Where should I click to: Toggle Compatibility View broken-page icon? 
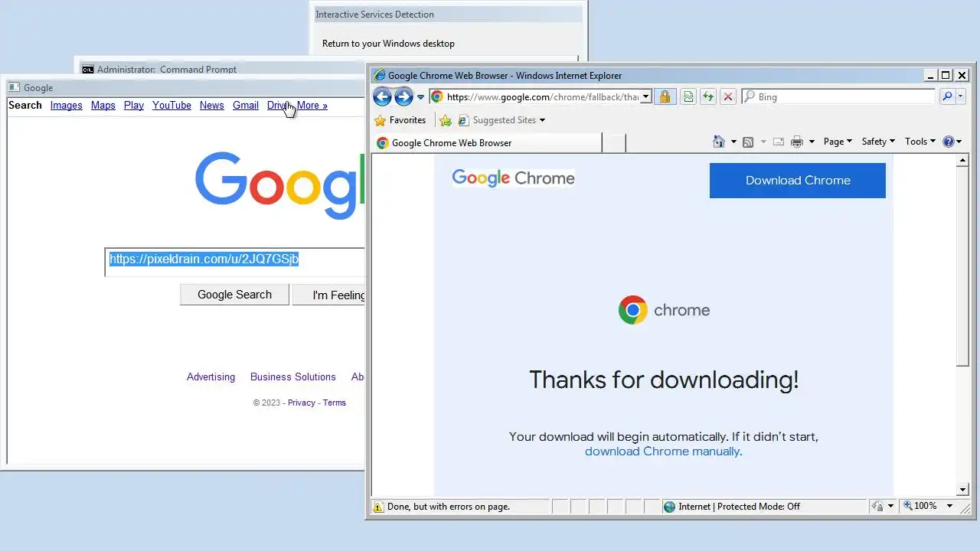pos(688,96)
